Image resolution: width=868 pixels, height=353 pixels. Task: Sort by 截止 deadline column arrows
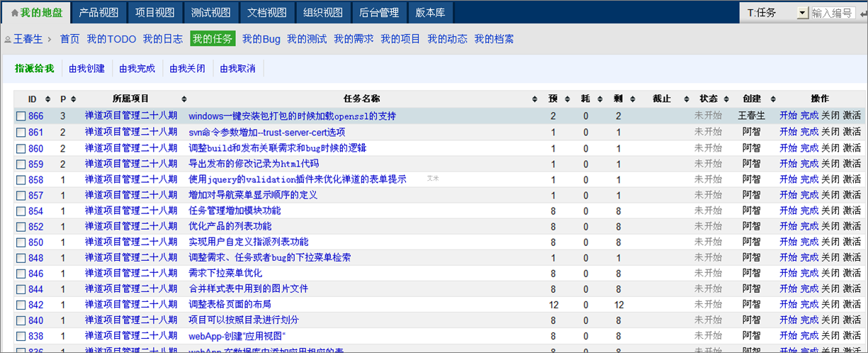[686, 99]
